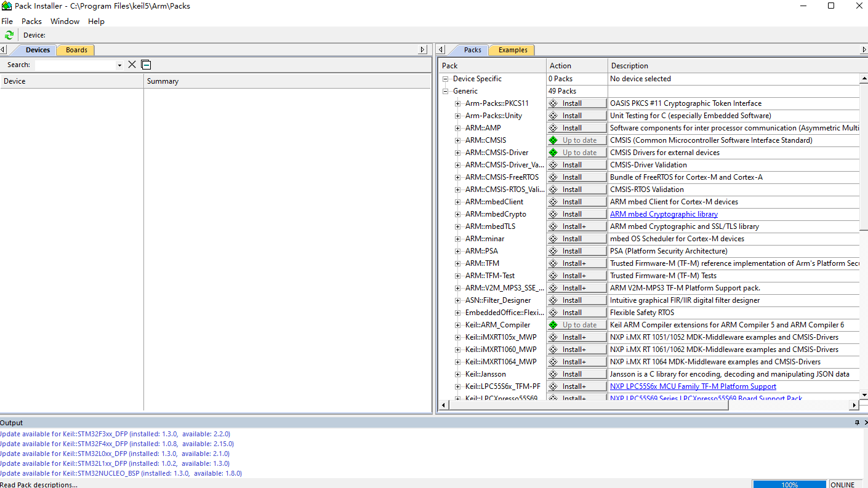Select the STM32F4xx_DFP update output line
Viewport: 868px width, 488px height.
[116, 444]
